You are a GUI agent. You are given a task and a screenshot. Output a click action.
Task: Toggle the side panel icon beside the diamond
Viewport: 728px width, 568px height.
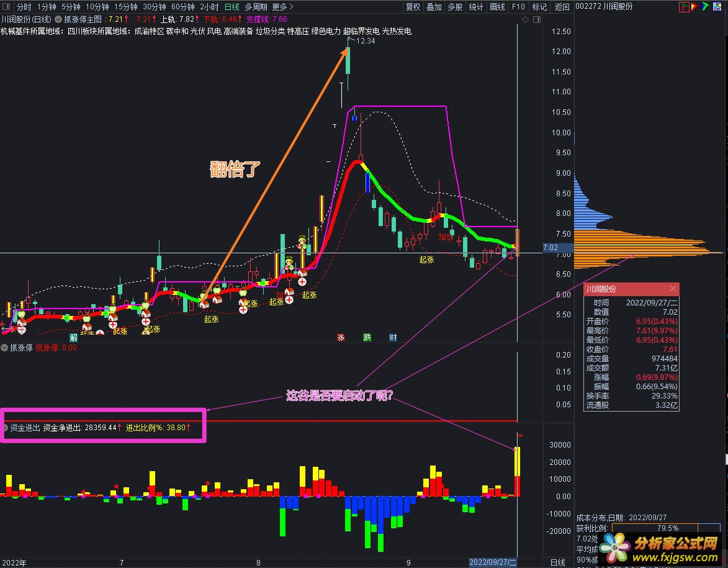(537, 19)
